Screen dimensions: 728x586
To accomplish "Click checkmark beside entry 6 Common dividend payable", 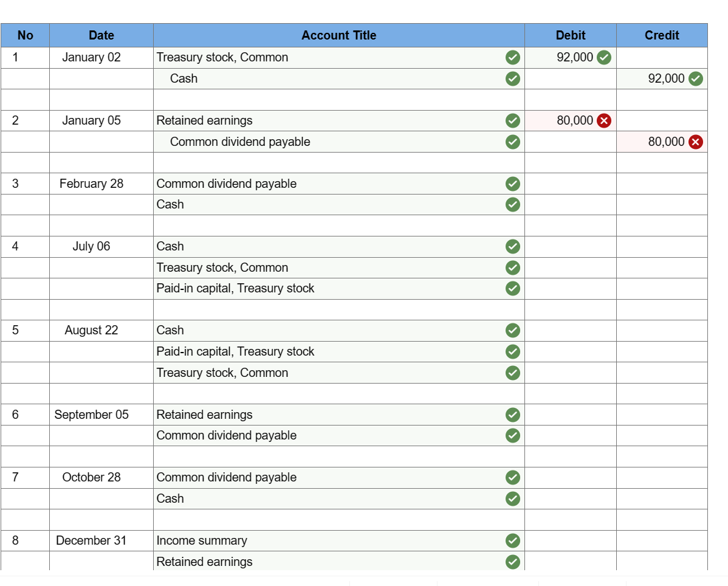I will pyautogui.click(x=512, y=436).
